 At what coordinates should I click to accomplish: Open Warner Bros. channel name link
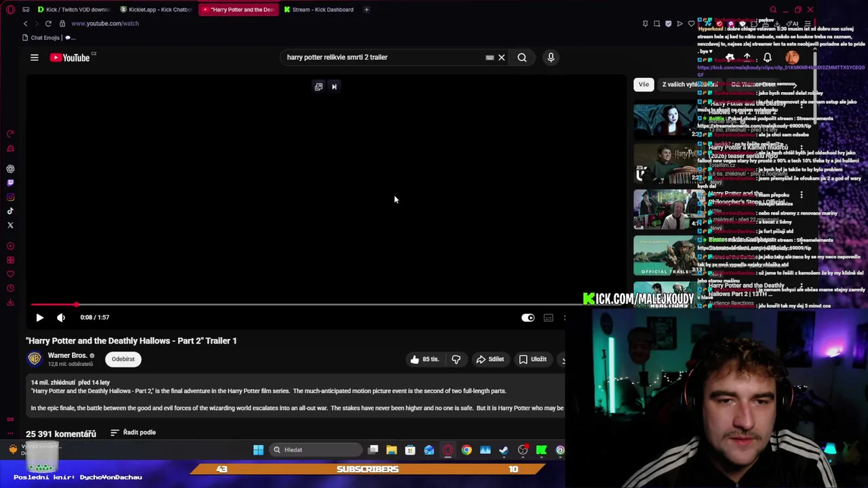[x=67, y=355]
